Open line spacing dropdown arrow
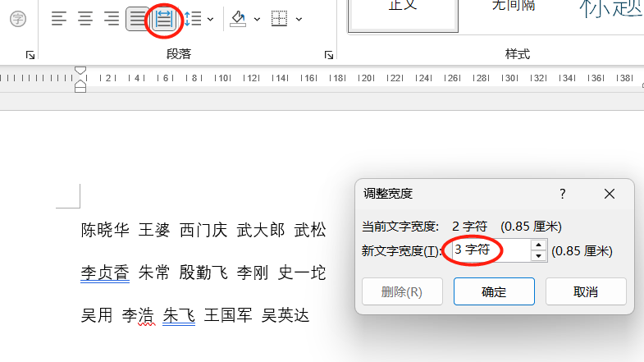 (x=210, y=20)
